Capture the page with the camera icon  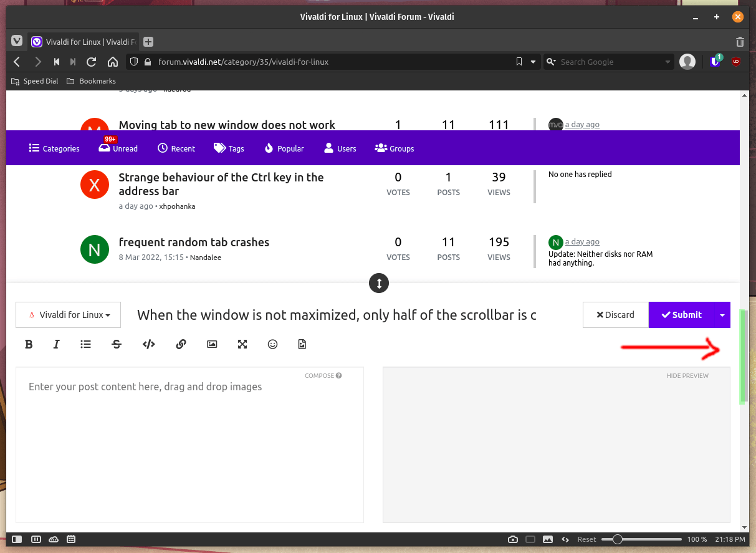pos(513,539)
